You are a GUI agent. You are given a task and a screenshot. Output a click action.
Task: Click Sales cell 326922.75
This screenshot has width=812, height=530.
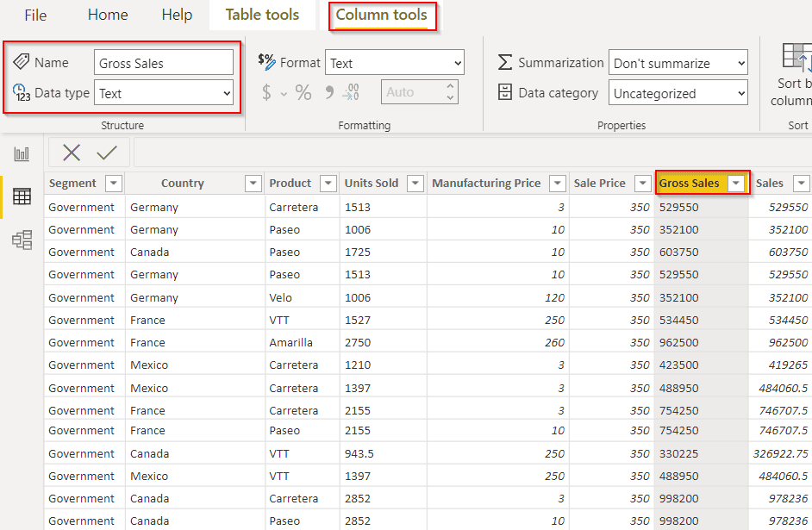pos(780,453)
